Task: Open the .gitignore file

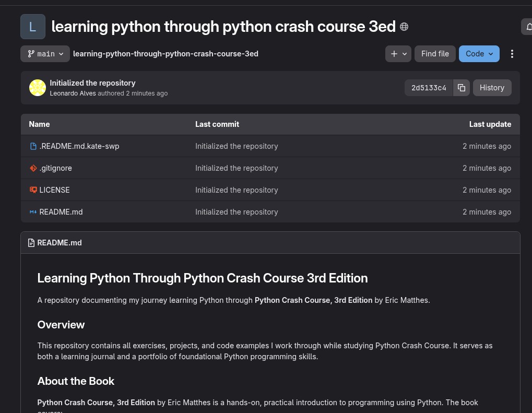Action: (56, 168)
